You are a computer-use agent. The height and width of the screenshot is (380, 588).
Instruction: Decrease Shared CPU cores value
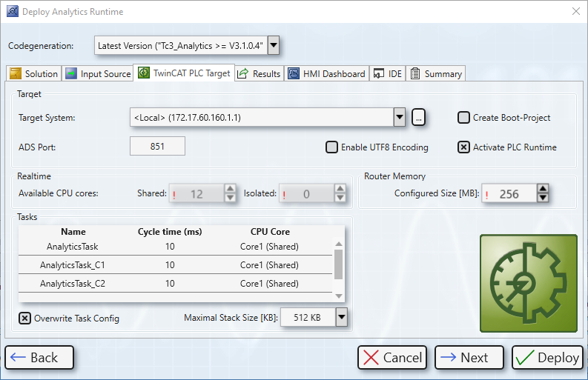tap(230, 198)
